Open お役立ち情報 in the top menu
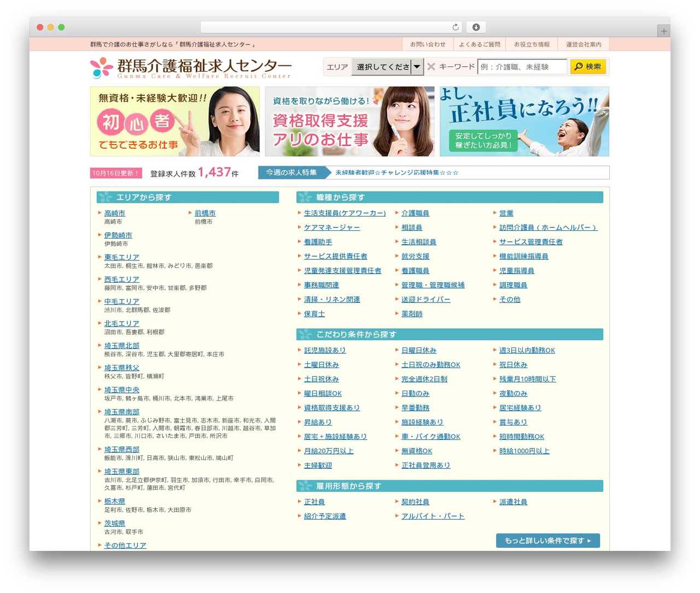This screenshot has width=700, height=593. tap(532, 44)
